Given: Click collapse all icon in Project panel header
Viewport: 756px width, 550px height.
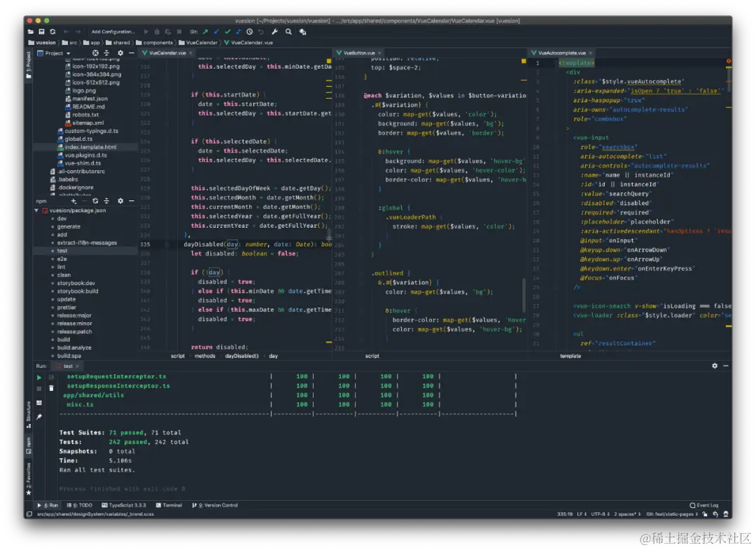Looking at the screenshot, I should click(106, 53).
